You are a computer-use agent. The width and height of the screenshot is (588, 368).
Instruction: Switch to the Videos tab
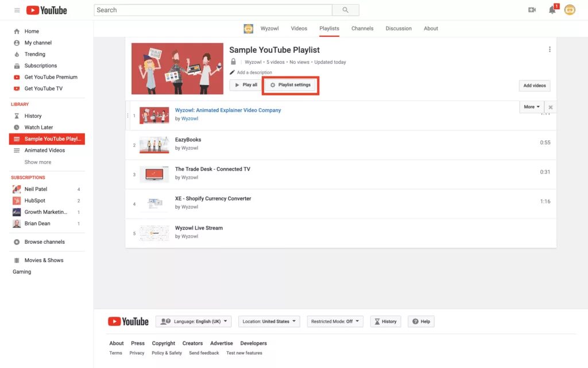pyautogui.click(x=299, y=29)
